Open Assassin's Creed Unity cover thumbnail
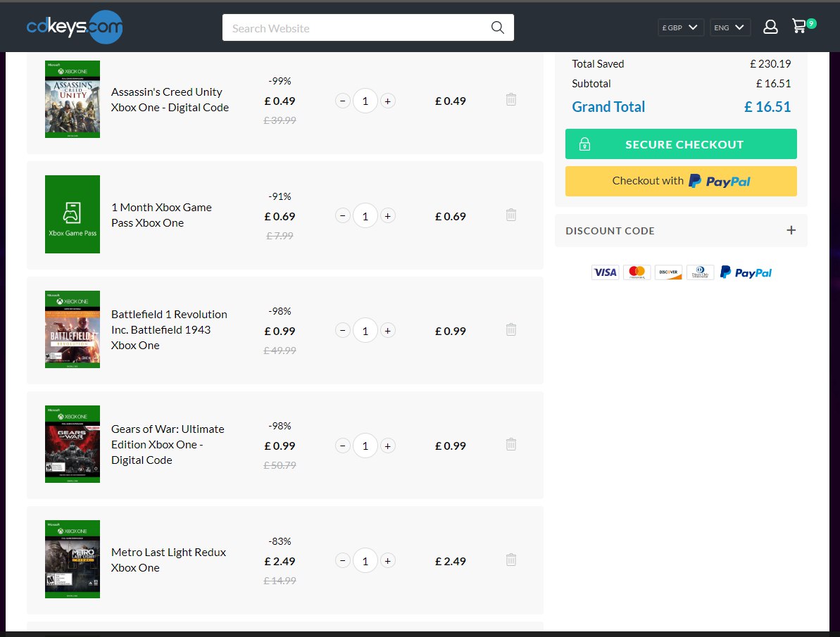The height and width of the screenshot is (637, 840). point(73,99)
